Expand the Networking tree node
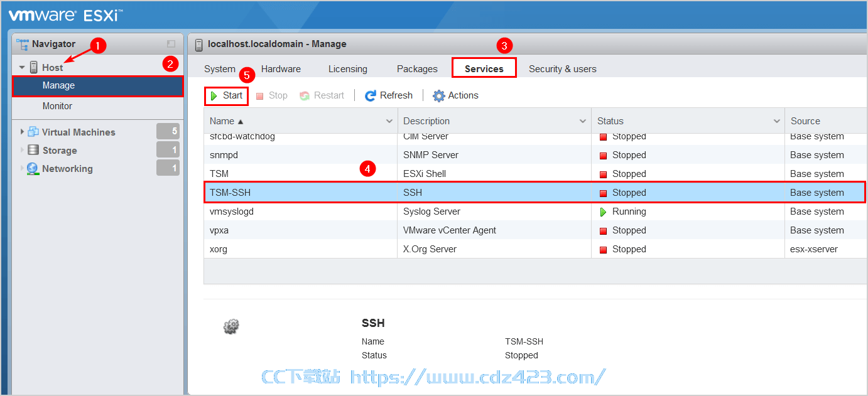 (23, 168)
